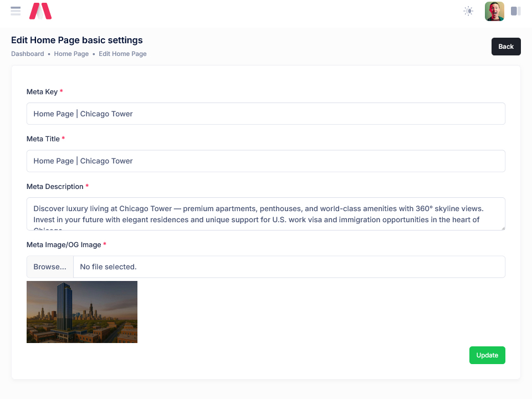This screenshot has height=399, width=532.
Task: Click the Edit Home Page breadcrumb
Action: pos(122,54)
